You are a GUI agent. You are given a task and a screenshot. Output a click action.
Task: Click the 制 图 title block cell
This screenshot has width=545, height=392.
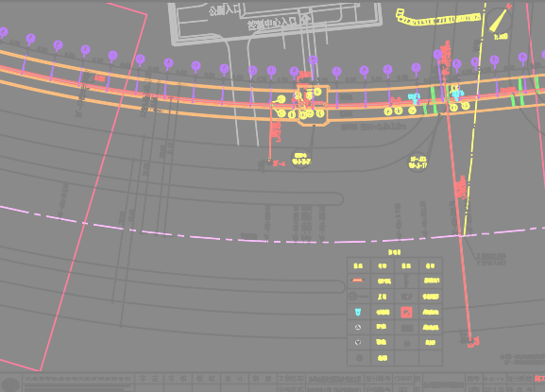263,379
